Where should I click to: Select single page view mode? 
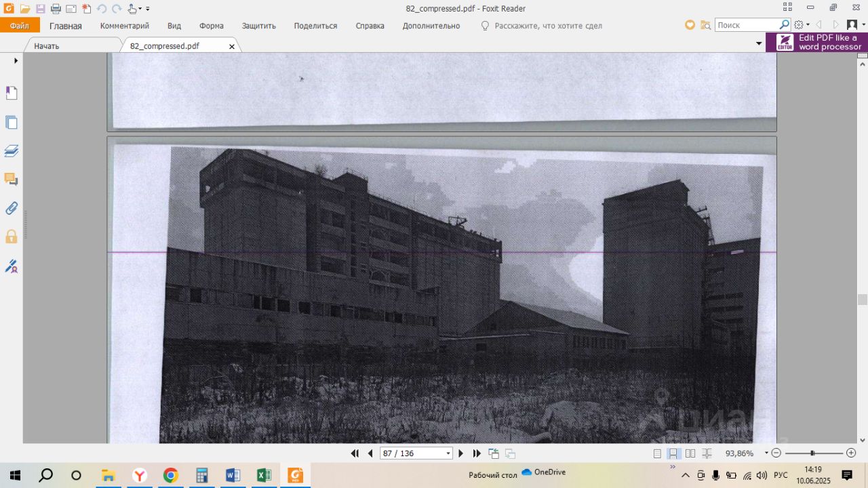coord(657,453)
